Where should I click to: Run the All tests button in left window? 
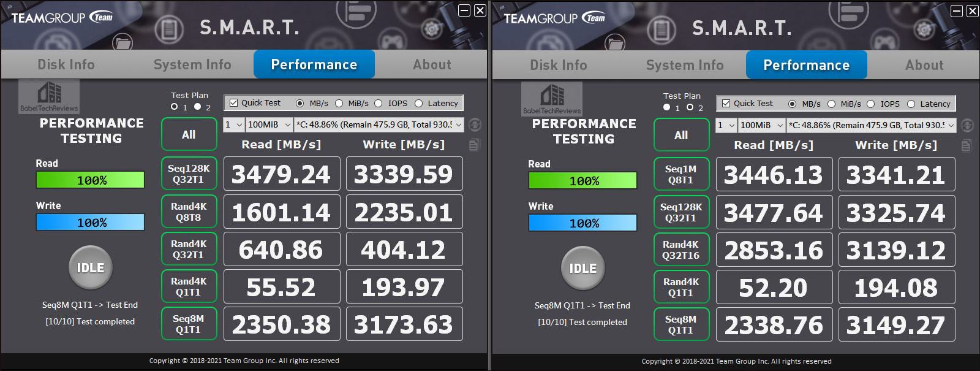[x=189, y=134]
